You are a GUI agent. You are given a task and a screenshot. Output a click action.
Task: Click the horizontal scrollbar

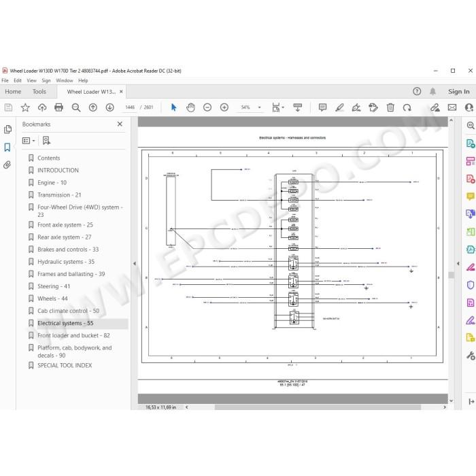[x=318, y=407]
